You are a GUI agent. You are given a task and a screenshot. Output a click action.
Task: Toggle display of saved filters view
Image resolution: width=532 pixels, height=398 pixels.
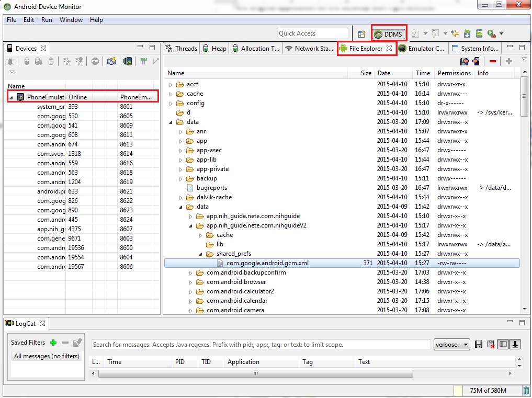(503, 344)
